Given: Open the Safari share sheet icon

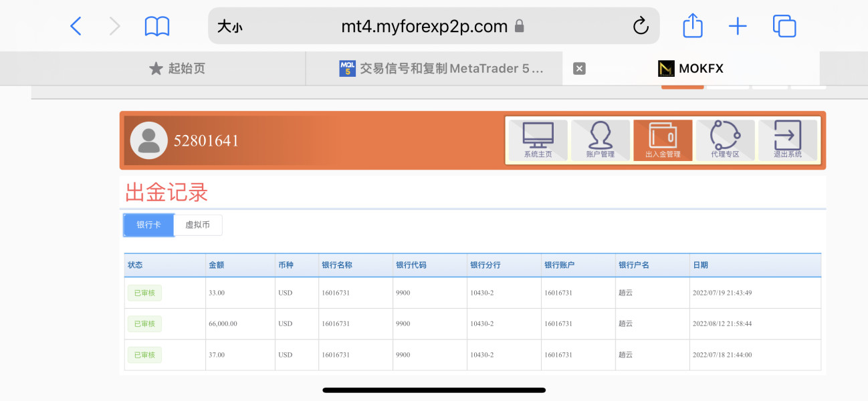Looking at the screenshot, I should pyautogui.click(x=693, y=25).
